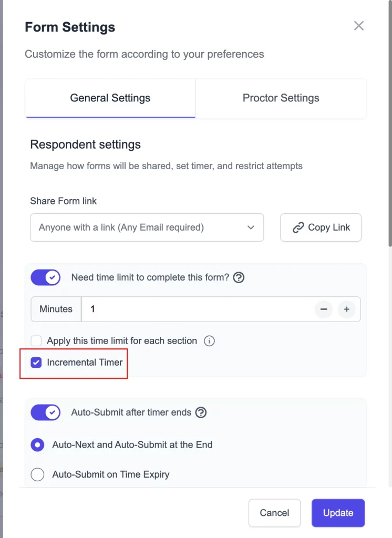Check Apply this time limit for each section
Viewport: 392px width, 538px height.
click(36, 341)
